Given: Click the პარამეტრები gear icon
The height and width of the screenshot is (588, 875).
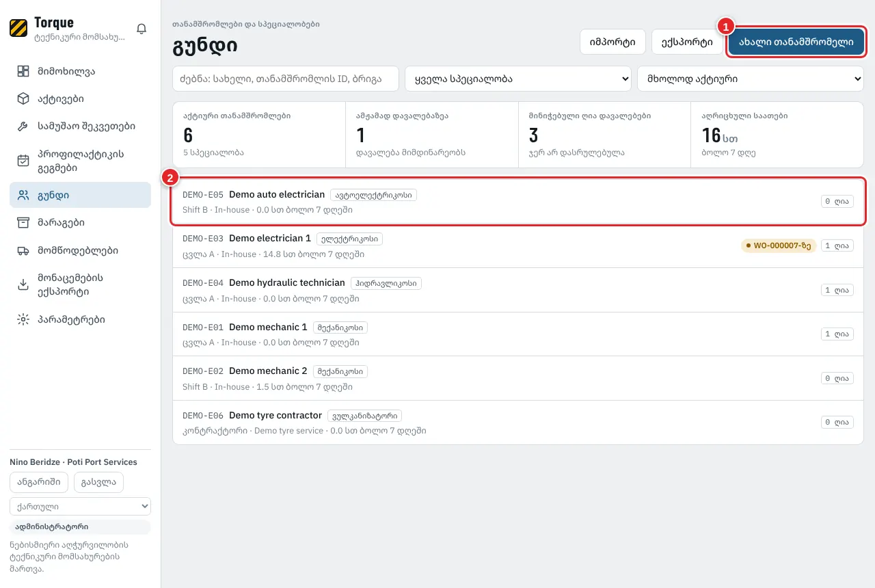Looking at the screenshot, I should click(23, 319).
